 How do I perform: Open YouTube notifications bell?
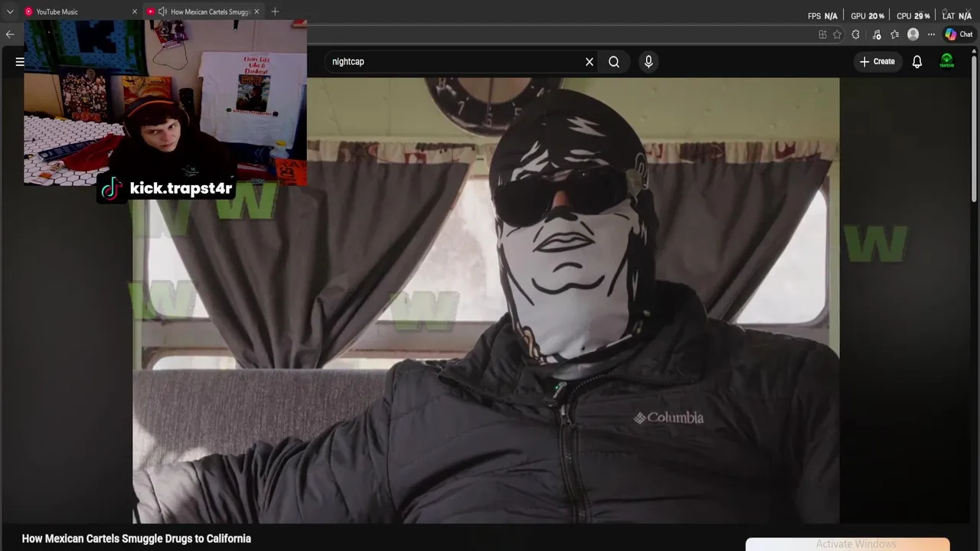pyautogui.click(x=917, y=62)
